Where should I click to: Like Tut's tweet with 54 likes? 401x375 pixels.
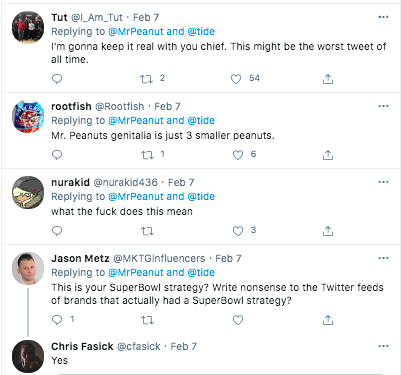coord(236,79)
